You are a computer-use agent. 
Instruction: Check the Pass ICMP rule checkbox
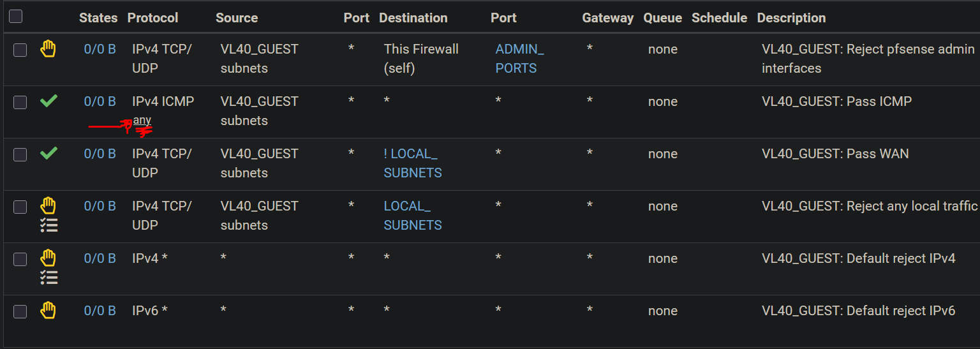click(x=20, y=102)
